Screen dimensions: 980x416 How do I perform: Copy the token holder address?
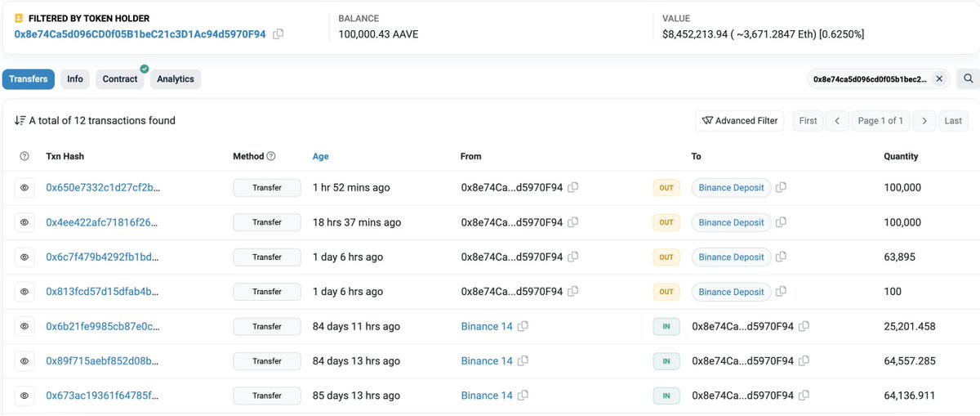tap(278, 34)
